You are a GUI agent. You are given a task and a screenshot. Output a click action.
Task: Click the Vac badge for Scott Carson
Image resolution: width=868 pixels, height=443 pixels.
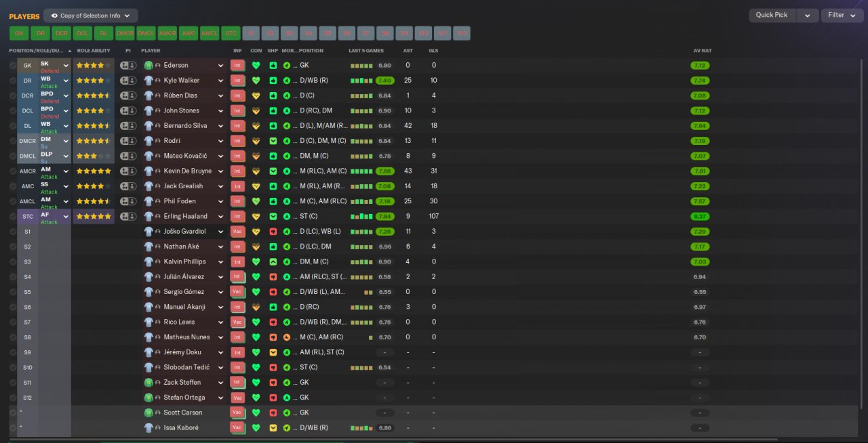point(237,413)
